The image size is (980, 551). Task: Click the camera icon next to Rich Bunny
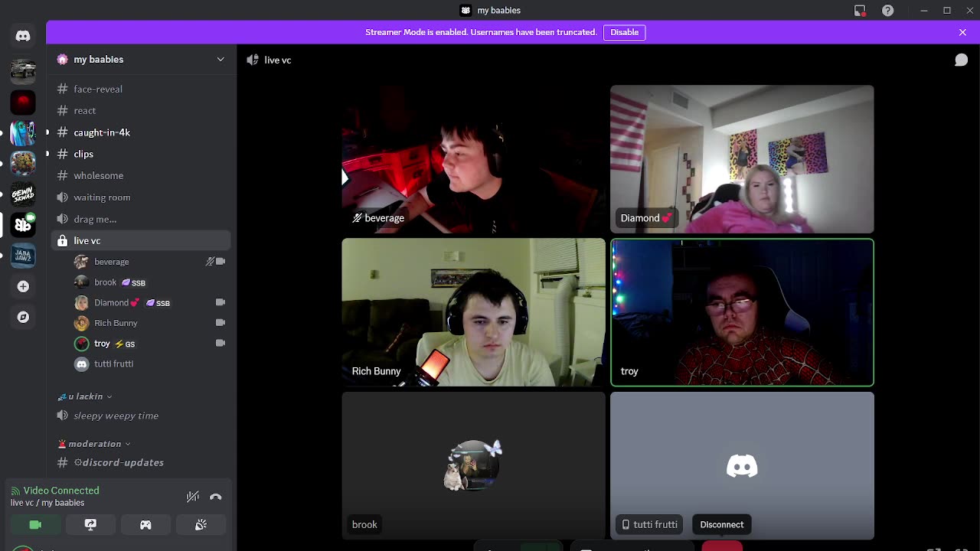click(x=220, y=323)
